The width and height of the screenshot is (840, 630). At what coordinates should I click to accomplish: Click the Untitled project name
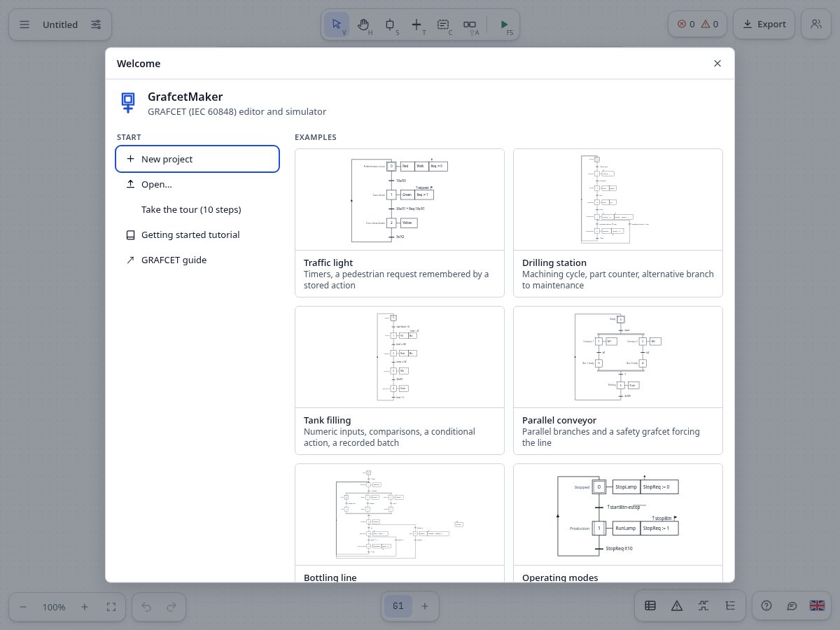point(60,24)
